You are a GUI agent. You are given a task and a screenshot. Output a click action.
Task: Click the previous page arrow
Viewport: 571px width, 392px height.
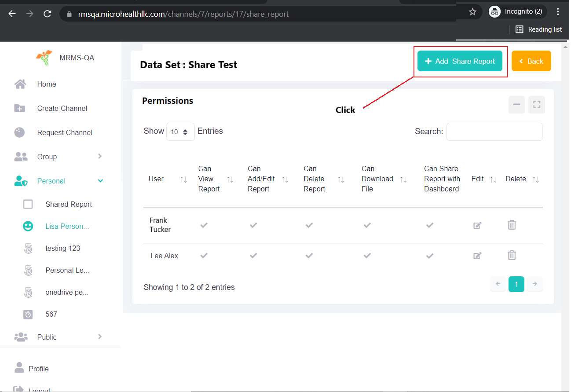point(498,284)
